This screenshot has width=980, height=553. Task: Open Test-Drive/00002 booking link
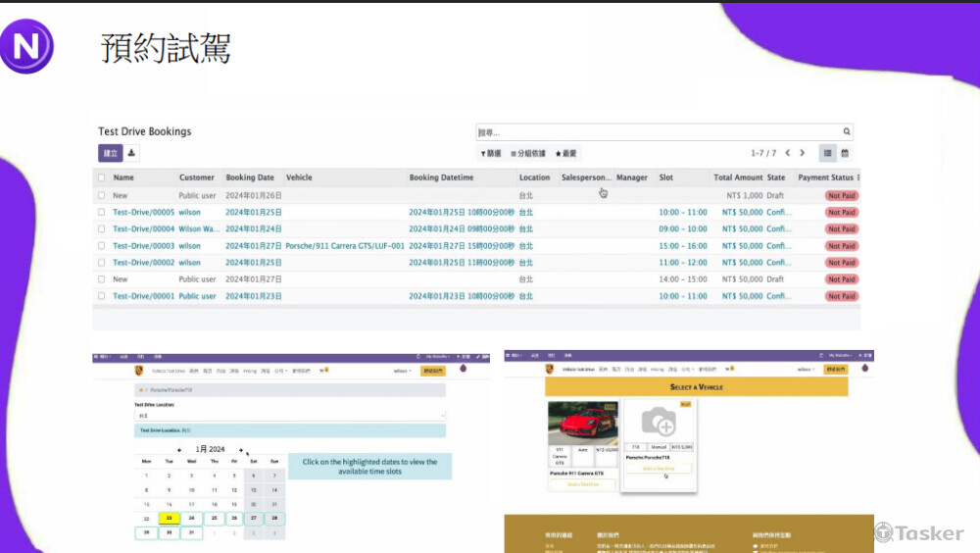[144, 263]
